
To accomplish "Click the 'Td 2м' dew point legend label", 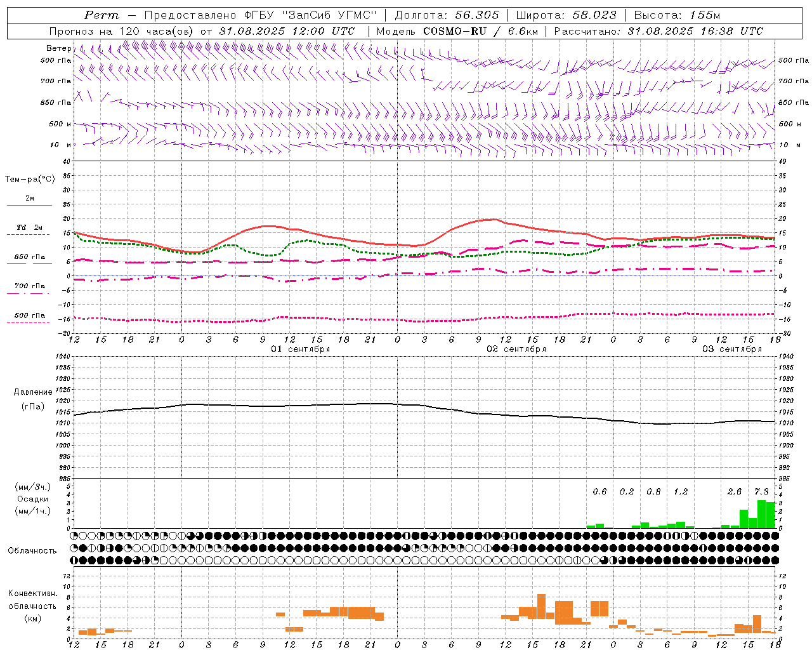I will 30,227.
